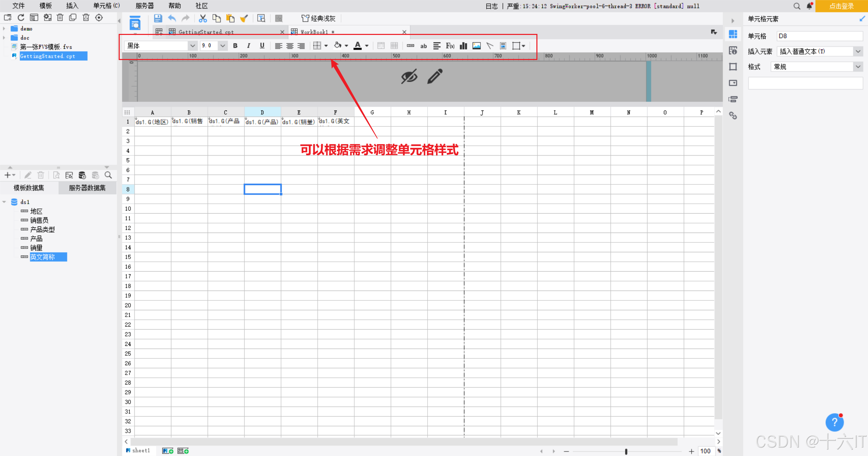Insert image using picture icon

476,46
